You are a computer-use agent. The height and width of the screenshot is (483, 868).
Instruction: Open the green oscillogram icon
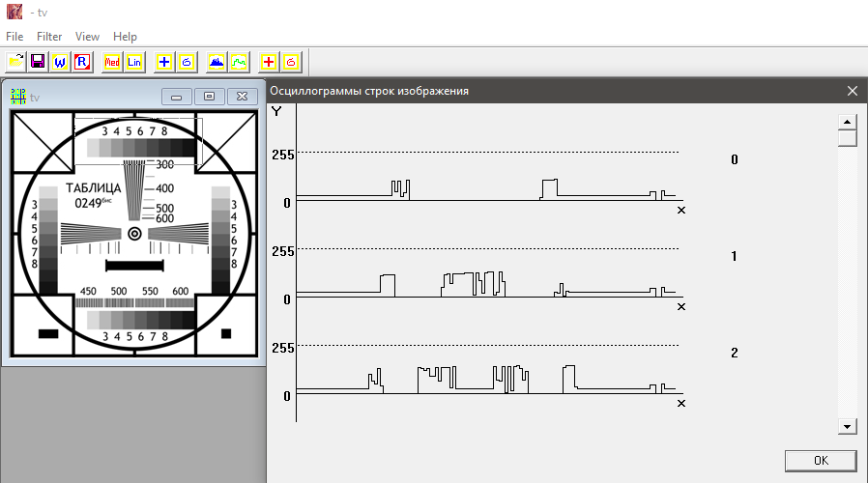pos(239,62)
